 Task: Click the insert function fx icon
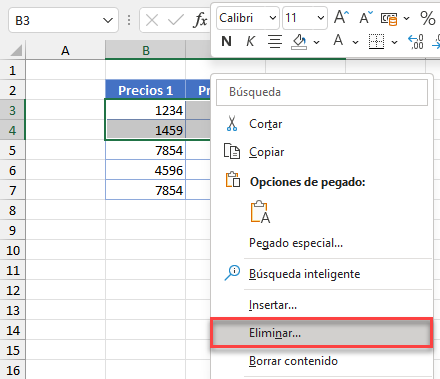[200, 20]
